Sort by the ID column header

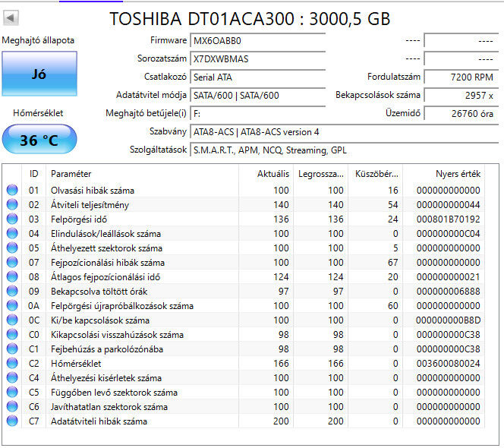tap(33, 174)
